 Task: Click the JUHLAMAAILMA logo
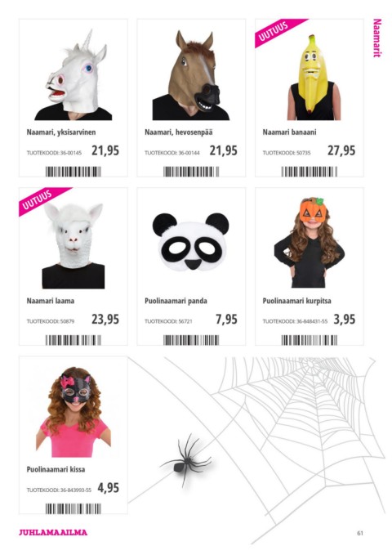tap(53, 532)
